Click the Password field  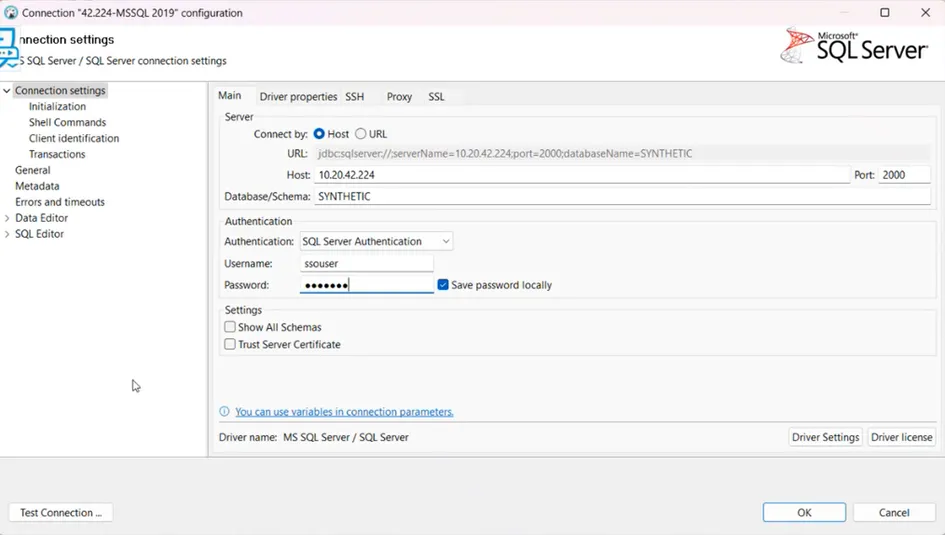(366, 285)
